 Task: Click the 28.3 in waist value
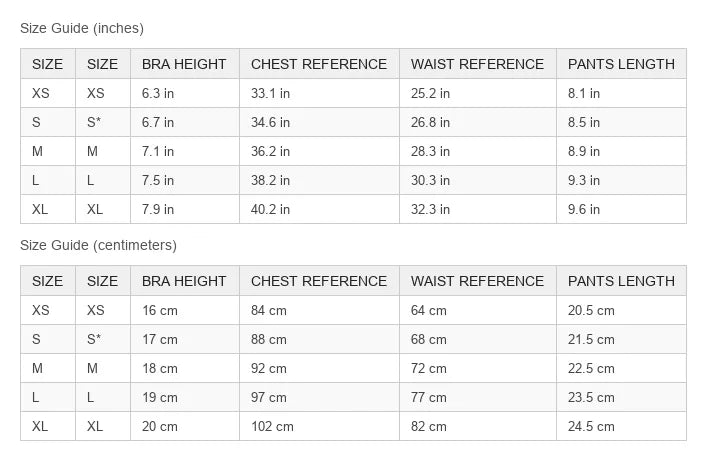[477, 151]
